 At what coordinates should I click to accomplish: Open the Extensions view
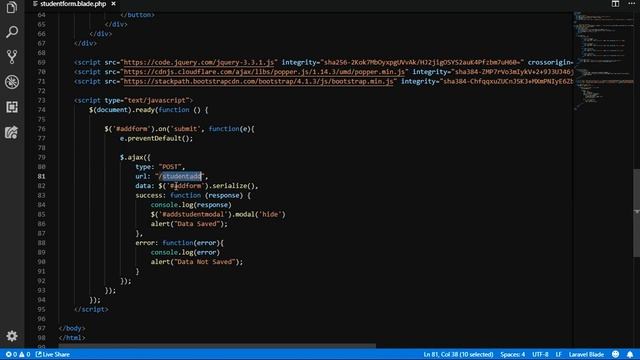pyautogui.click(x=11, y=107)
